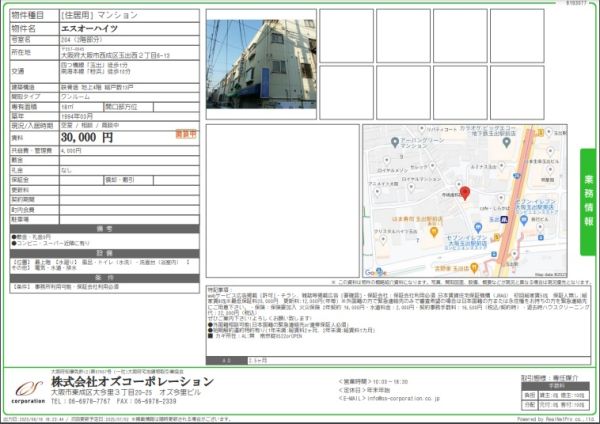Click the 物件種目 row label

28,15
